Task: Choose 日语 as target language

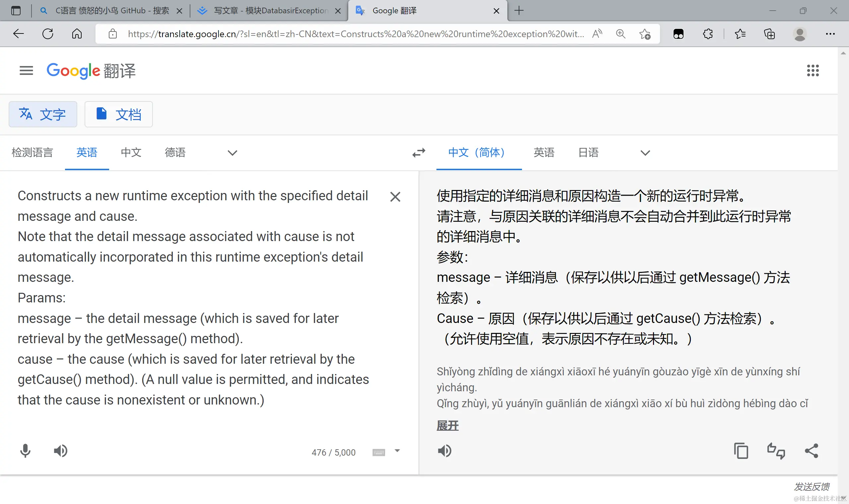Action: [588, 153]
